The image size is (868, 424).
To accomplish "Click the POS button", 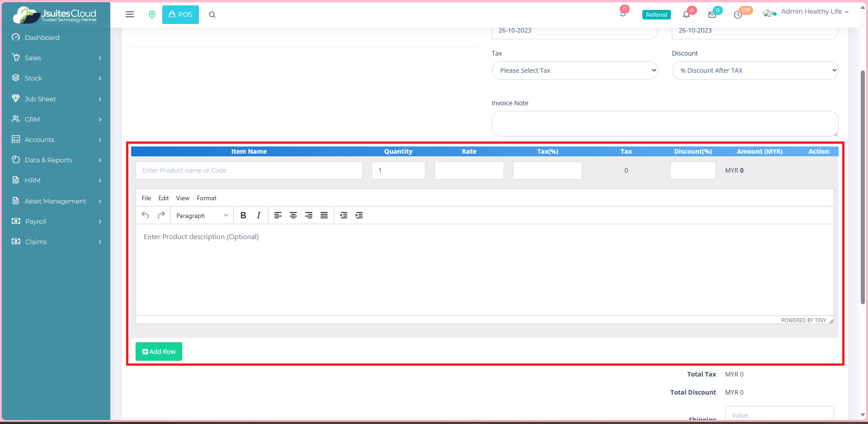I will [180, 14].
